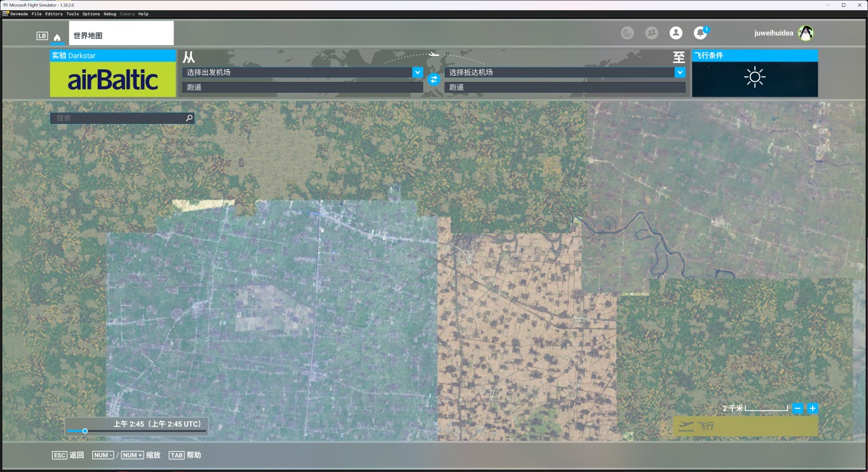Open the marketplace spiral icon
The width and height of the screenshot is (868, 472).
point(627,32)
